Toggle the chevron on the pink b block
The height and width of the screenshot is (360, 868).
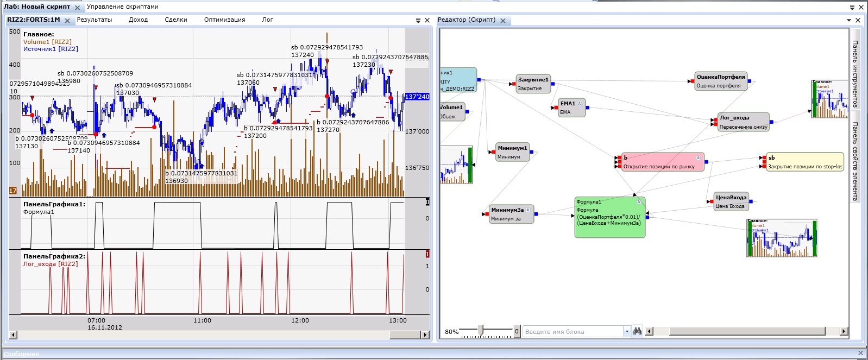[698, 157]
